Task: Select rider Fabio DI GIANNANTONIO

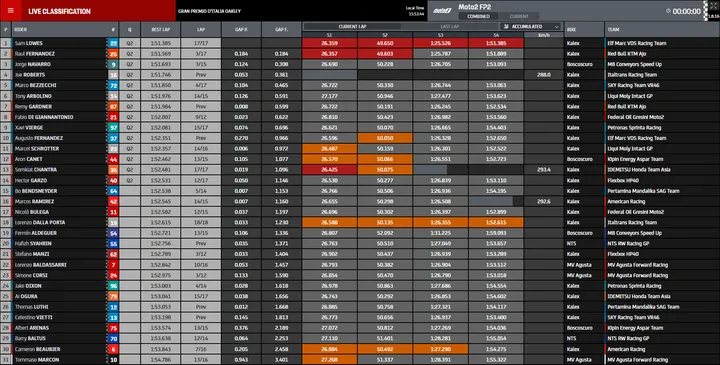Action: (44, 117)
